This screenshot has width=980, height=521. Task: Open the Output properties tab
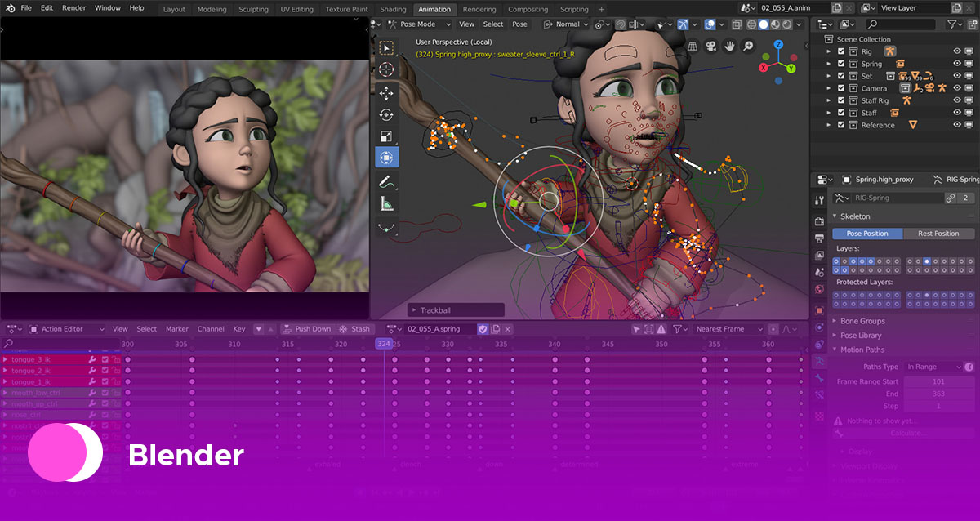[819, 238]
